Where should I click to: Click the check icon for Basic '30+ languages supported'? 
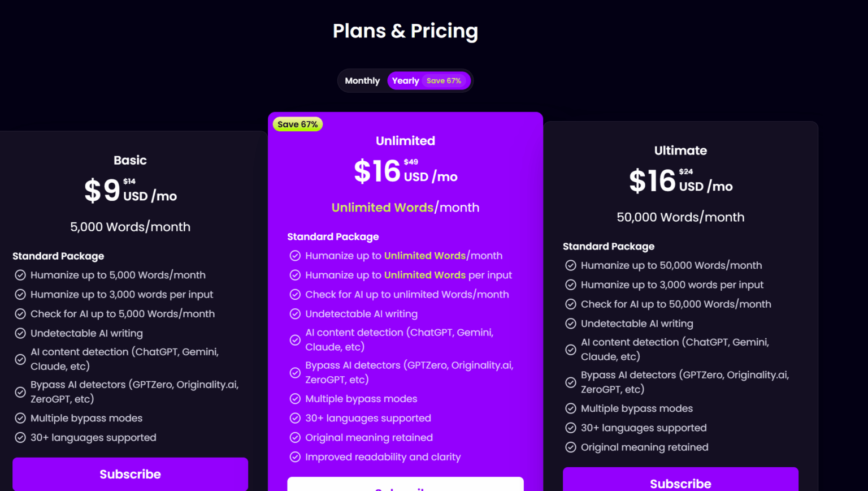(x=20, y=437)
